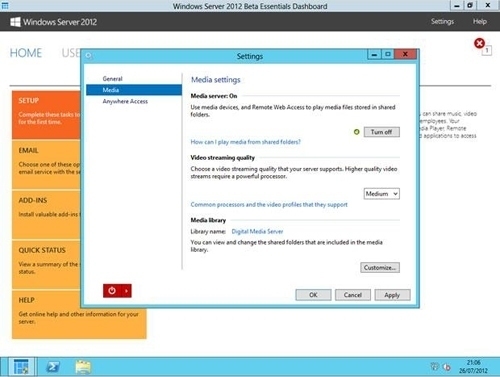Click the Dashboard title bar app icon
The image size is (500, 377).
(x=5, y=6)
